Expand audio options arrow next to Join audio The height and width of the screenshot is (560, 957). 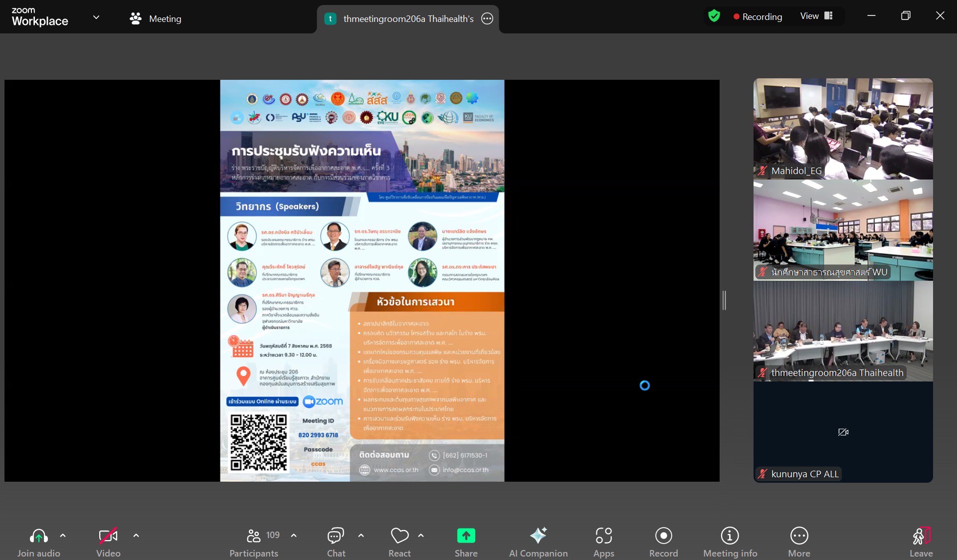coord(63,536)
